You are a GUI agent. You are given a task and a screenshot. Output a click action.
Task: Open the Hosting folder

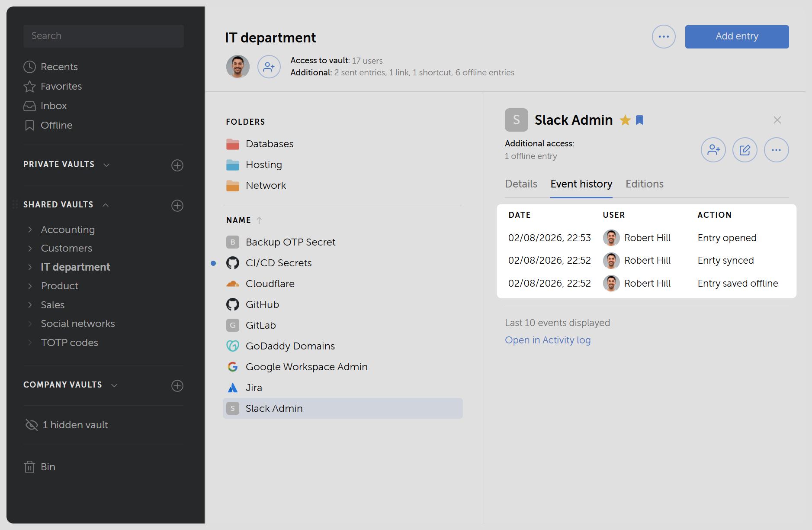(254, 165)
